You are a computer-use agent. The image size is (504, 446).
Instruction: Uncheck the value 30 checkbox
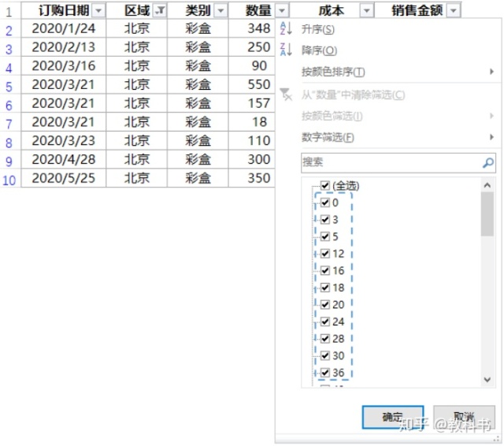click(x=325, y=356)
